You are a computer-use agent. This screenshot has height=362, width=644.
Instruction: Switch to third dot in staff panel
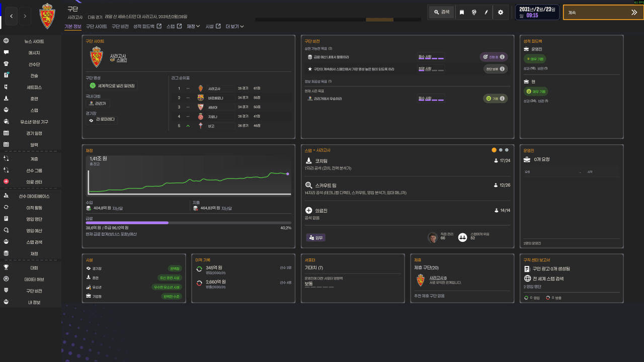pyautogui.click(x=507, y=150)
